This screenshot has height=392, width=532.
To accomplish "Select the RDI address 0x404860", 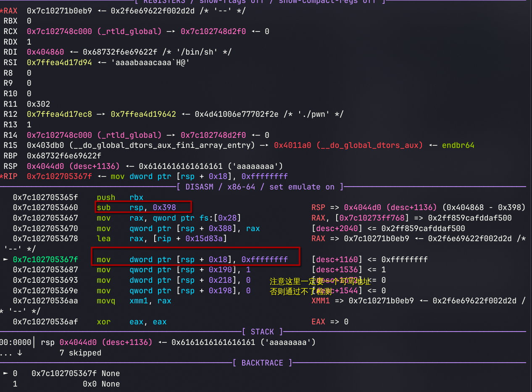I will point(45,52).
